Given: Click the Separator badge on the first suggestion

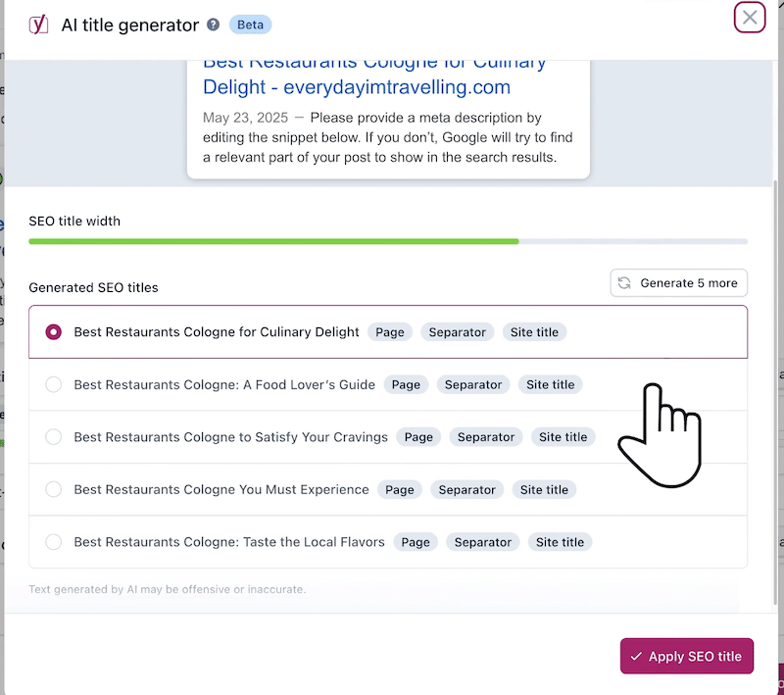Looking at the screenshot, I should [457, 331].
